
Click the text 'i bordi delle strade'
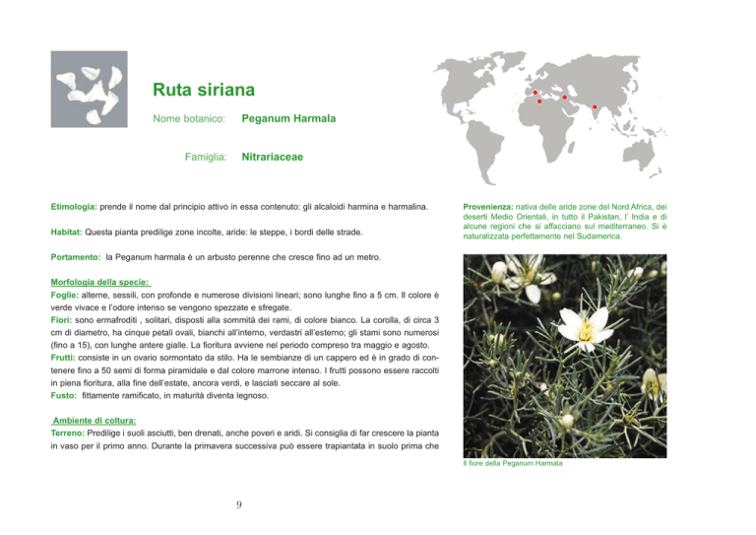click(x=326, y=233)
